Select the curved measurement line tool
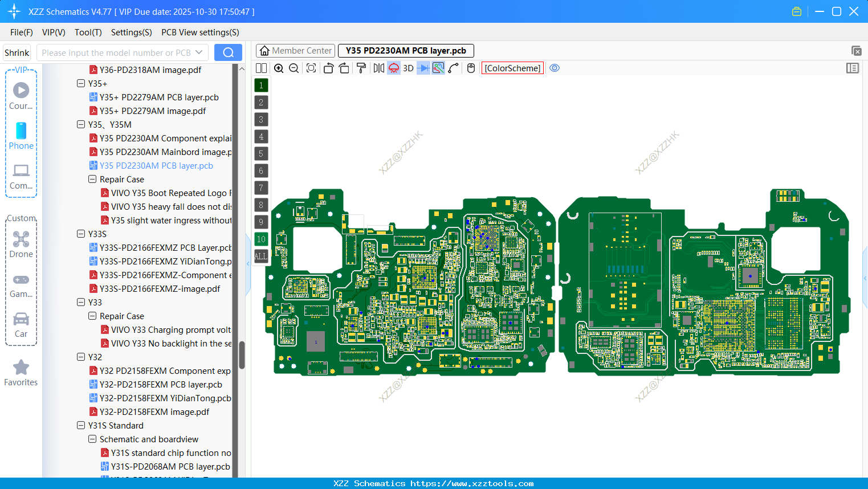 tap(454, 68)
